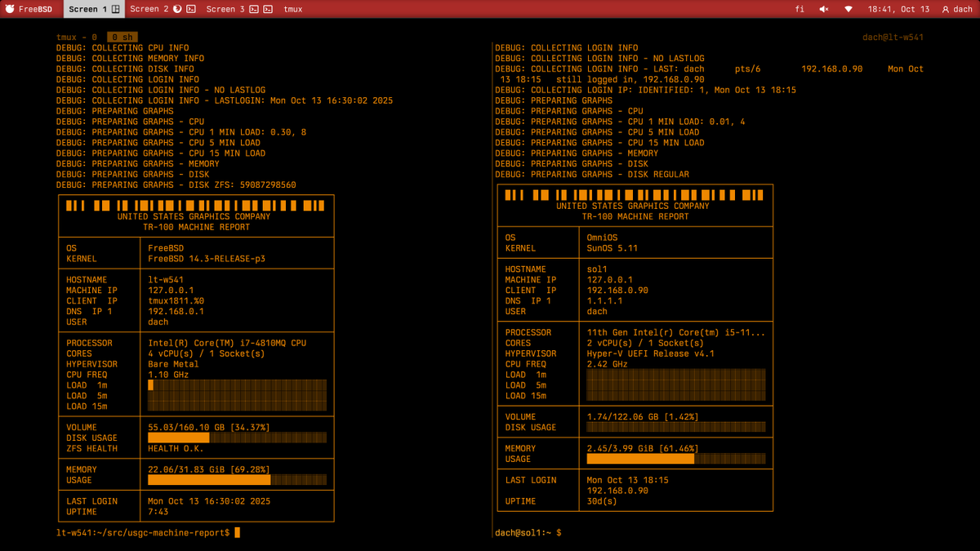Click the 'OmniOS' OS value
The width and height of the screenshot is (980, 551).
603,238
